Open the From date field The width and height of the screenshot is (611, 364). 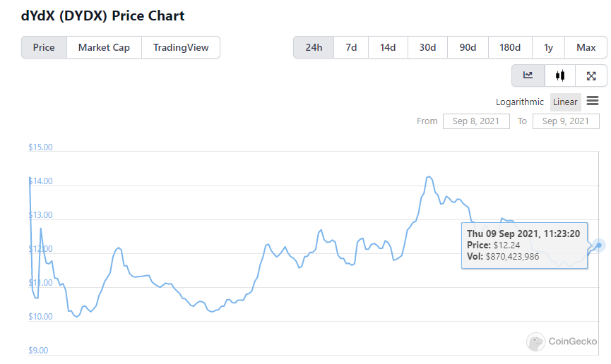(x=476, y=121)
